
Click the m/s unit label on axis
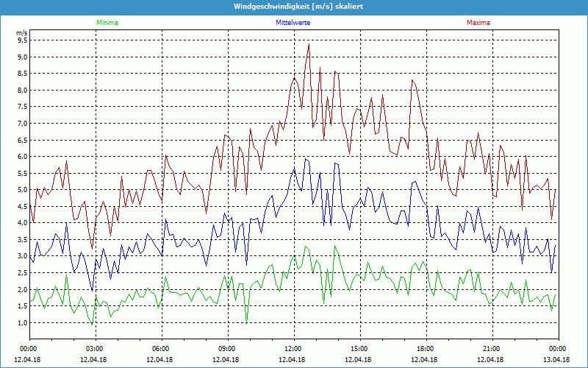tap(22, 33)
